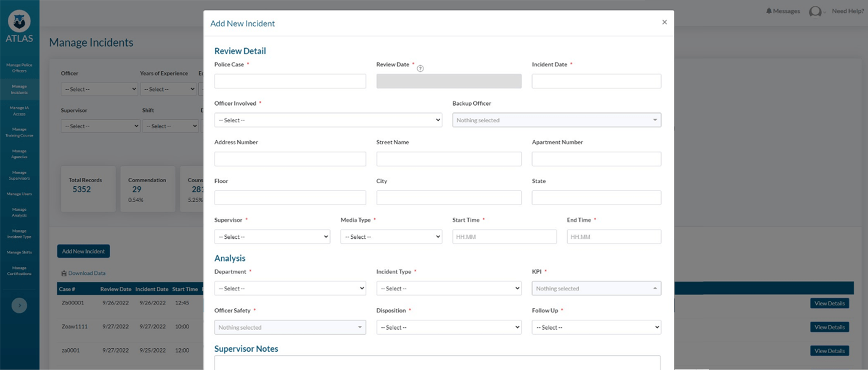Open the user profile avatar menu
The height and width of the screenshot is (370, 868).
pyautogui.click(x=816, y=12)
